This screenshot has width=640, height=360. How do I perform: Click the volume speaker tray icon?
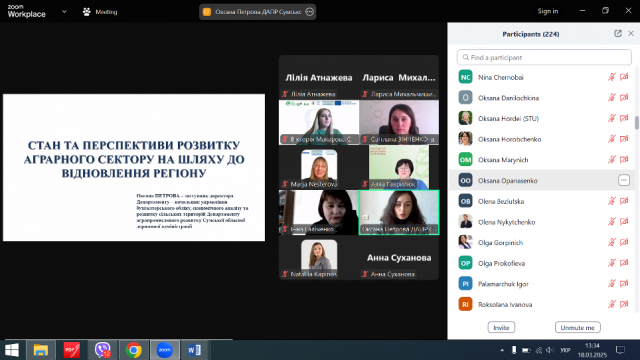coord(550,350)
